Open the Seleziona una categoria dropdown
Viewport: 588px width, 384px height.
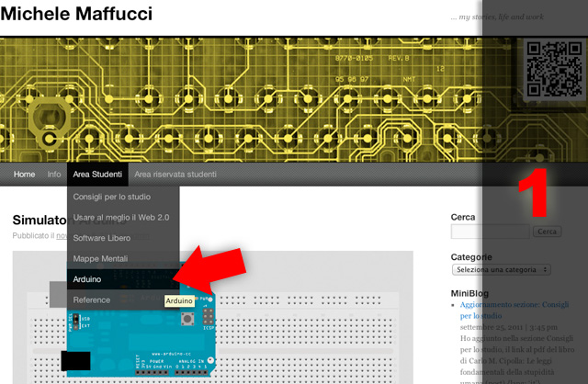click(x=501, y=270)
